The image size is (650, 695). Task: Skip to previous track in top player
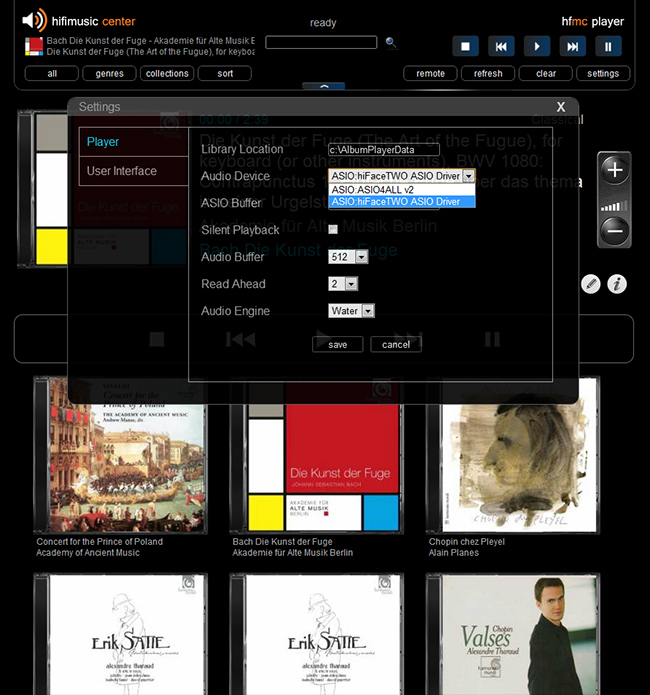501,46
